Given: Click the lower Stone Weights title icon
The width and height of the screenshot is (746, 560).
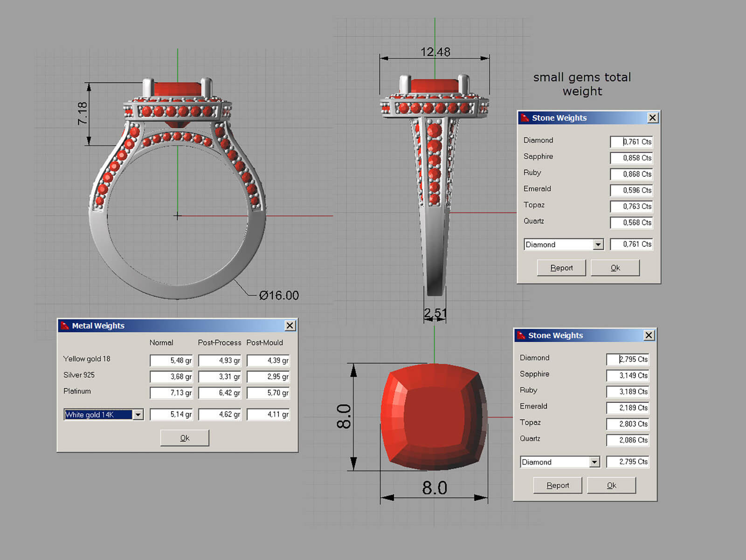Looking at the screenshot, I should click(521, 335).
